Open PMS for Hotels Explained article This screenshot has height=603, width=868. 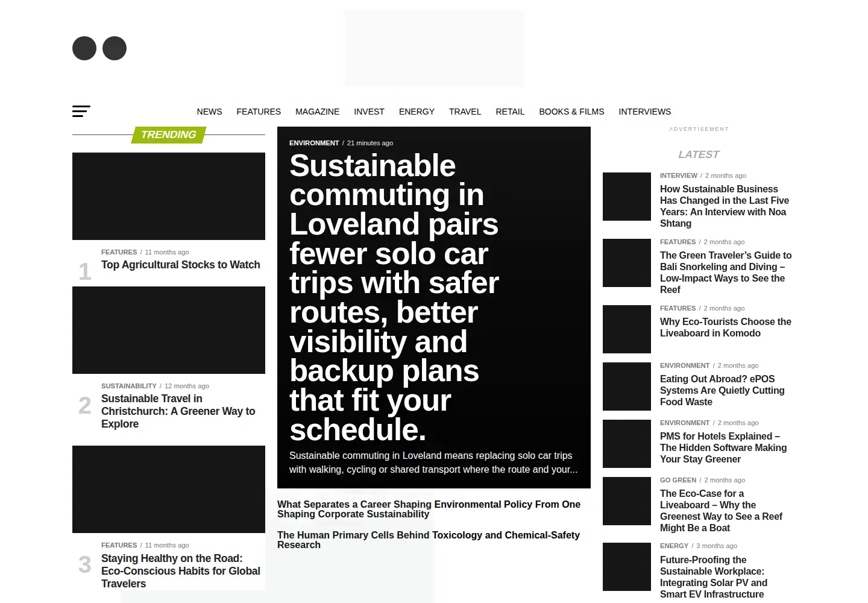tap(723, 447)
